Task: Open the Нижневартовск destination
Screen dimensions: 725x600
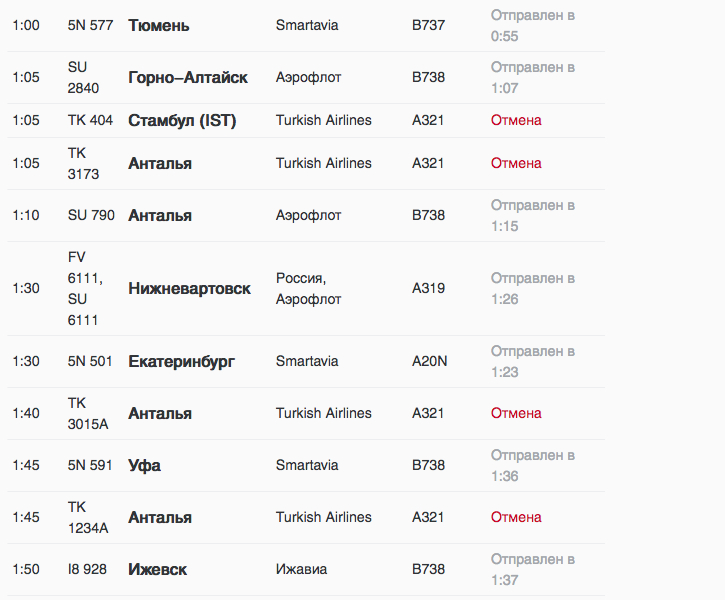Action: 190,288
